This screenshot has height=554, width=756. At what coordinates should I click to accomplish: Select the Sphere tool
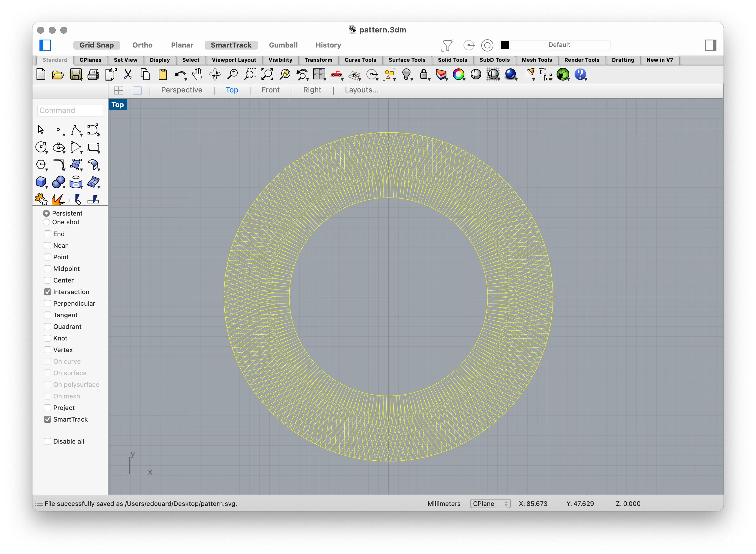tap(59, 182)
